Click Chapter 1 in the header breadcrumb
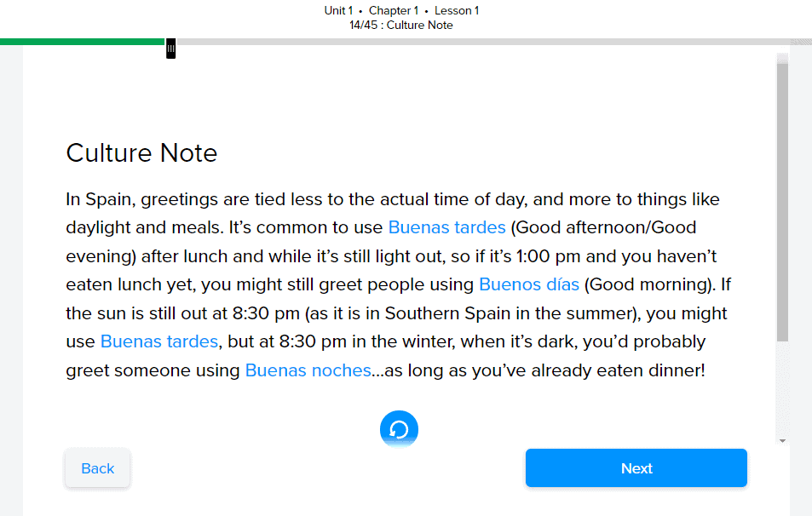This screenshot has height=516, width=812. pos(394,11)
